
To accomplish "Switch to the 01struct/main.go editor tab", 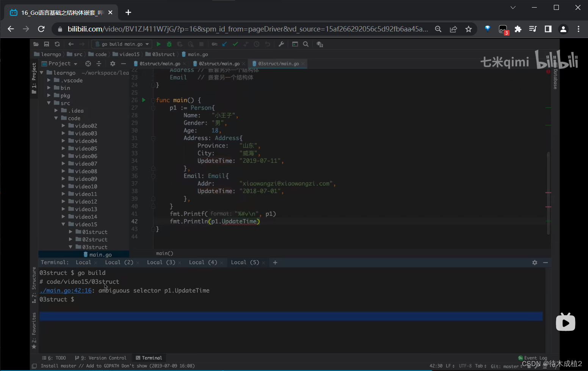I will (159, 64).
